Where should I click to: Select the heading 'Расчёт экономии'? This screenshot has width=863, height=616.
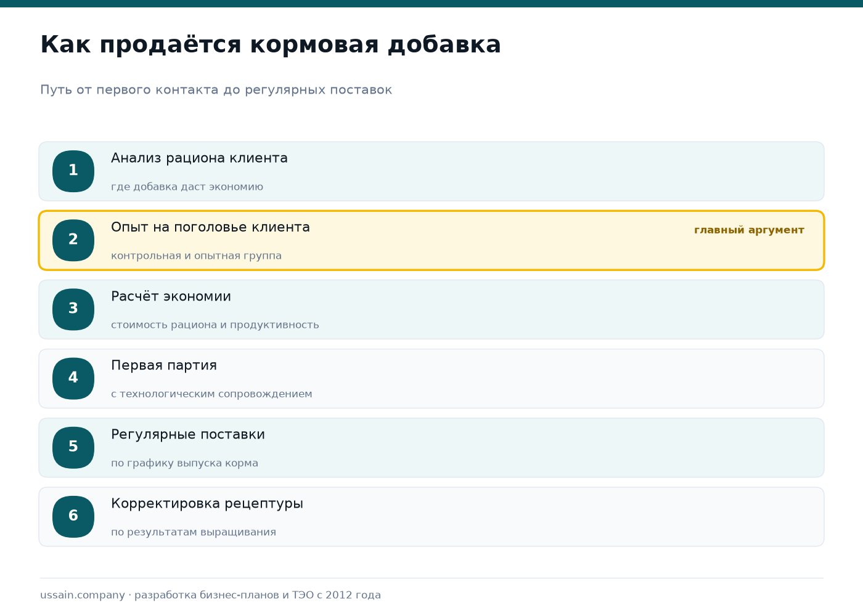tap(171, 296)
